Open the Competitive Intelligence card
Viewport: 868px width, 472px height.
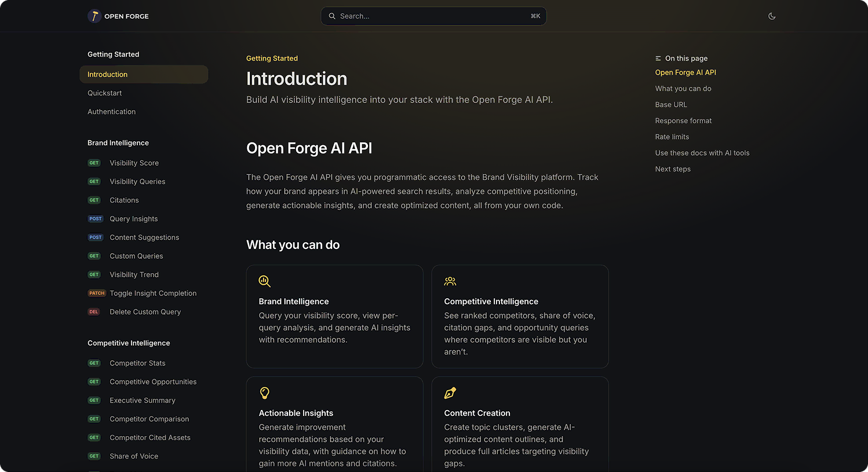(x=520, y=317)
